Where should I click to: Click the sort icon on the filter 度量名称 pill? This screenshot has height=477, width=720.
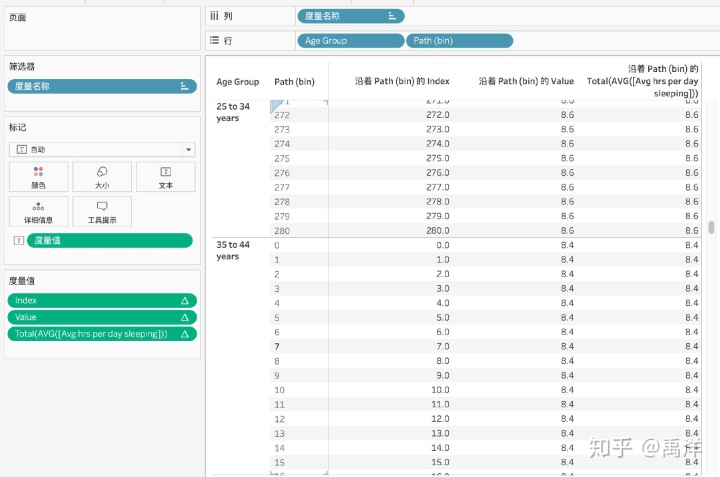click(184, 86)
